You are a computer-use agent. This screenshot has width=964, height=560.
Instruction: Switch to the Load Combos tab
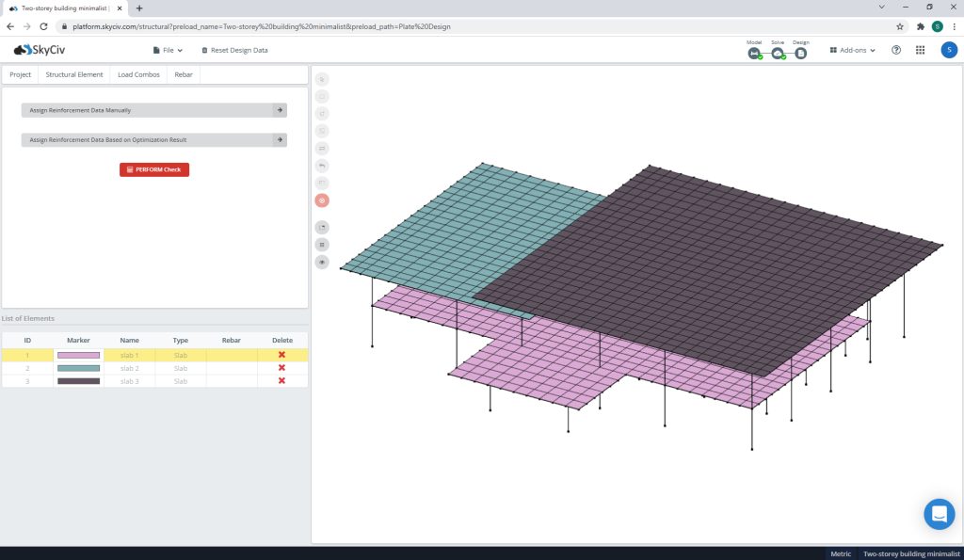click(138, 74)
